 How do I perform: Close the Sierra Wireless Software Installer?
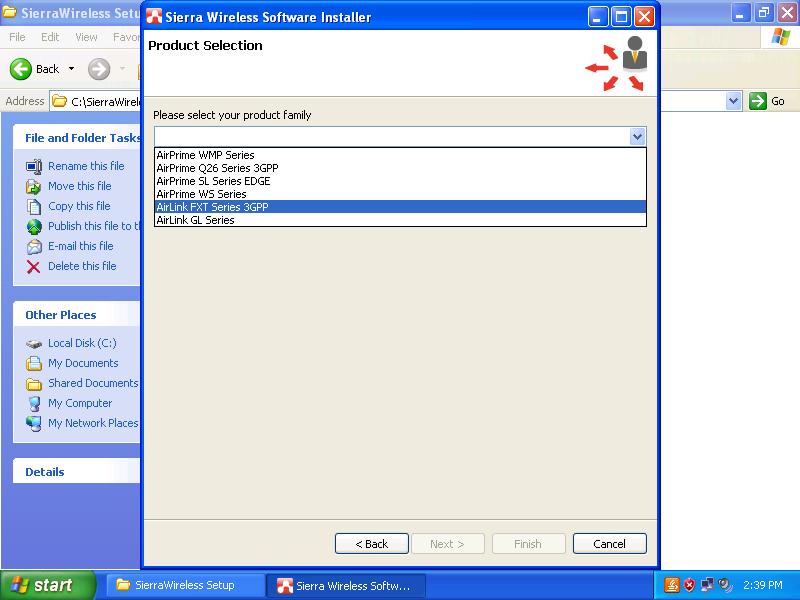tap(644, 17)
